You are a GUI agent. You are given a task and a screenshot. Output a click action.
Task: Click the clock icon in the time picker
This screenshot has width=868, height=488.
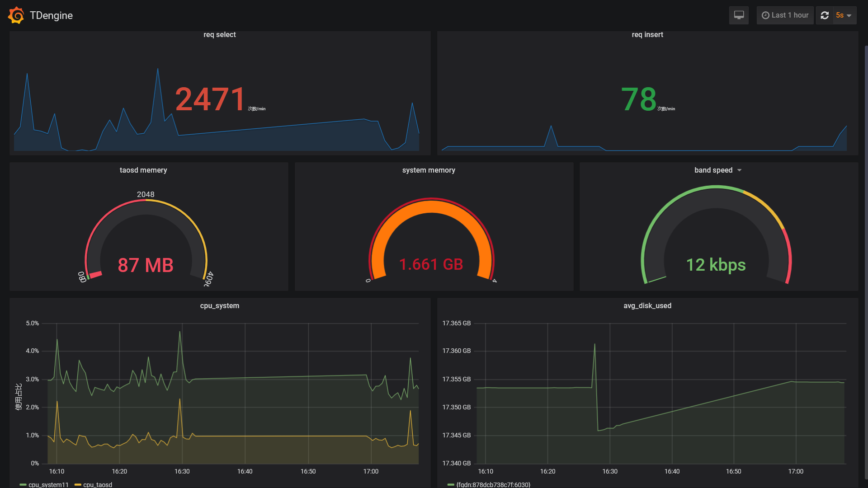765,15
